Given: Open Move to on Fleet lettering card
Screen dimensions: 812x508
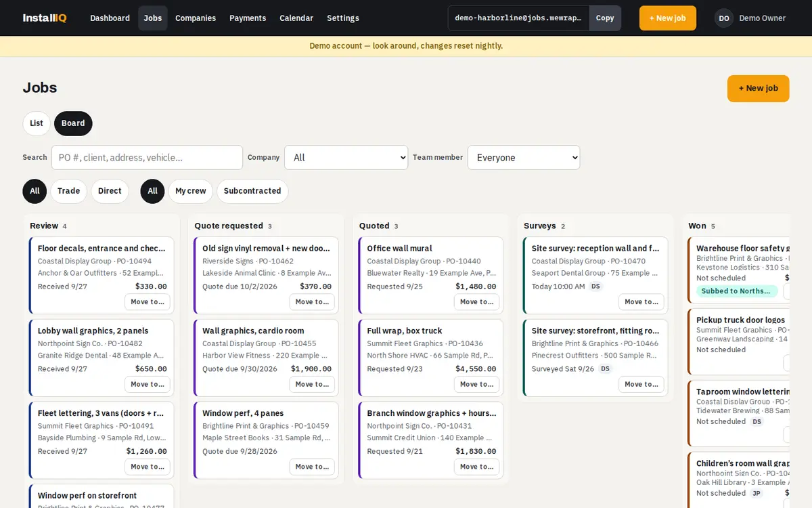Looking at the screenshot, I should coord(148,467).
